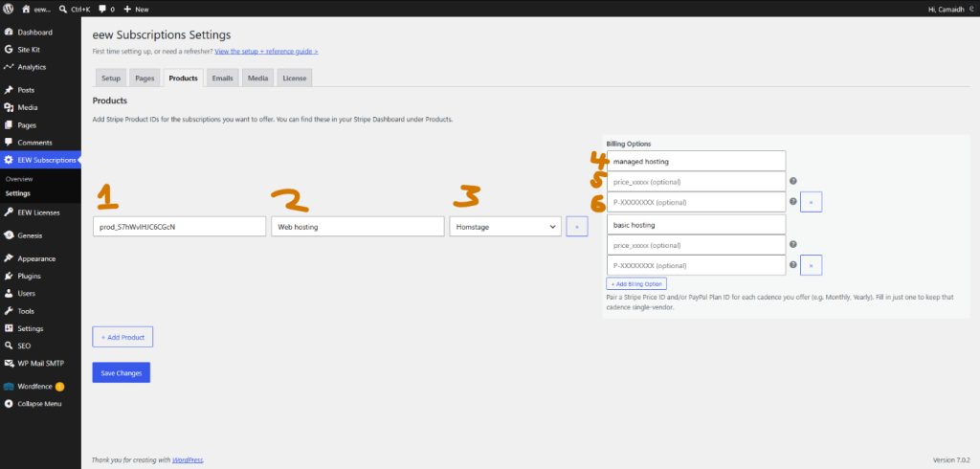The height and width of the screenshot is (469, 980).
Task: Open Genesis in sidebar
Action: coord(40,235)
